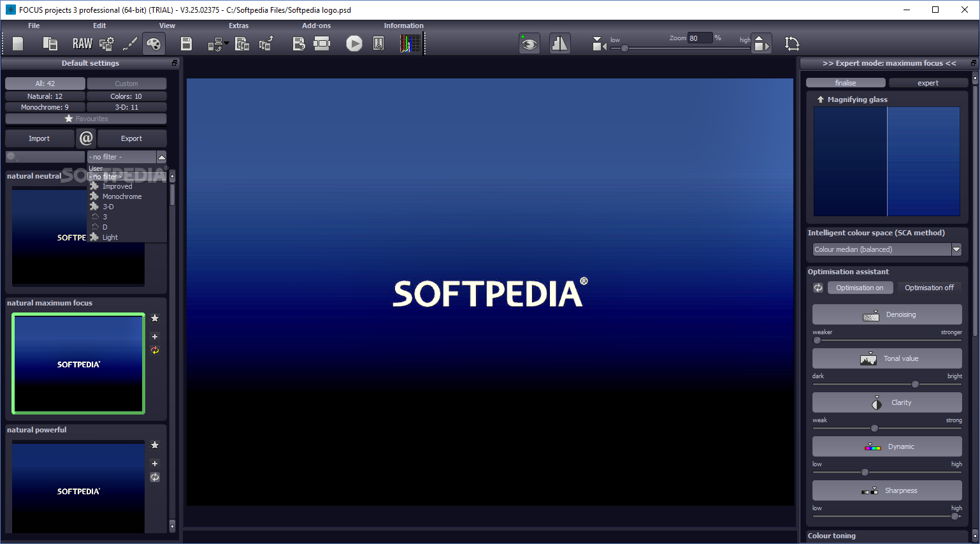Select the Custom presets category
Image resolution: width=980 pixels, height=544 pixels.
(x=126, y=84)
